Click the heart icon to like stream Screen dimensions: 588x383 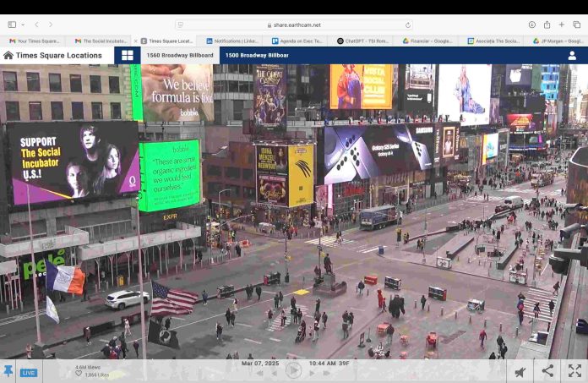(79, 374)
